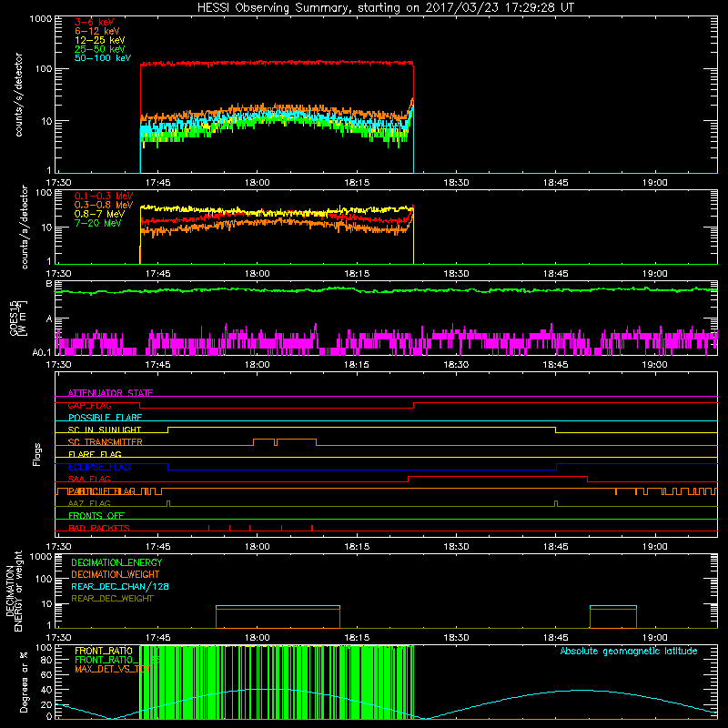
Task: Choose the yellow 0.8-7 MeV legend label
Action: coord(99,214)
